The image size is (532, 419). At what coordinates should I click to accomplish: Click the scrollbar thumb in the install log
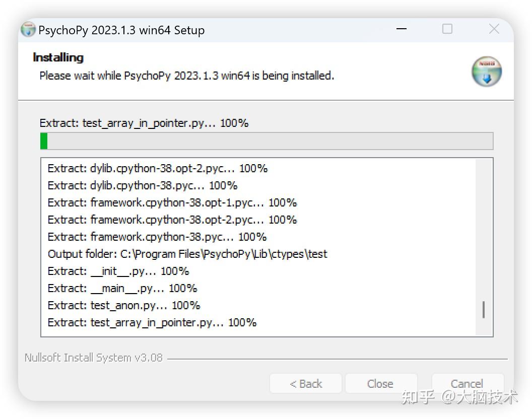[x=483, y=310]
